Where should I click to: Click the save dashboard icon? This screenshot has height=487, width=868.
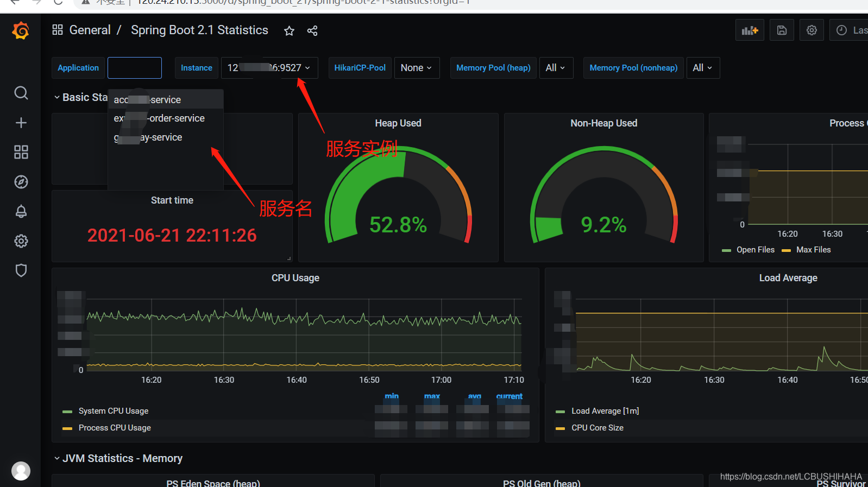coord(782,30)
